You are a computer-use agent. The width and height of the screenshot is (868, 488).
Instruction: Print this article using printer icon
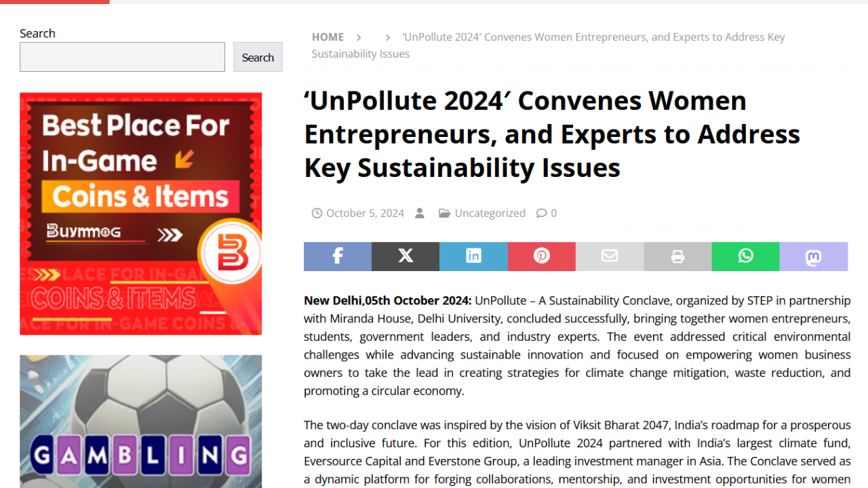click(x=677, y=256)
